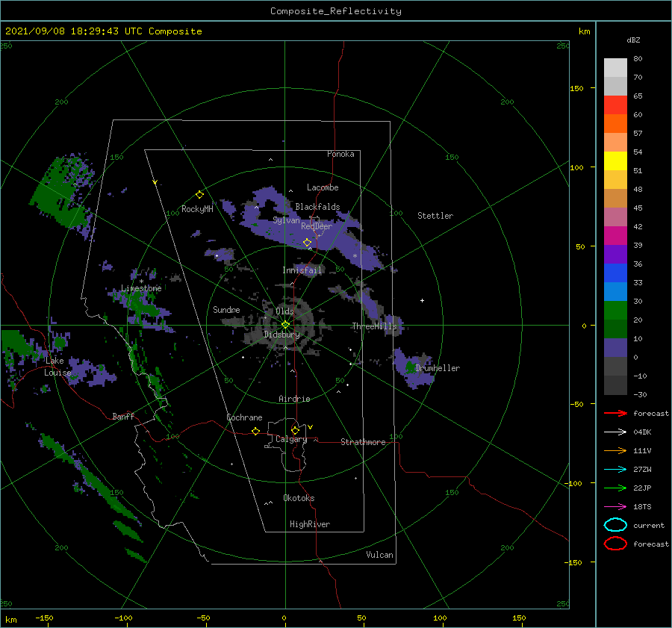The width and height of the screenshot is (672, 628).
Task: Click the RockyMH label
Action: [197, 209]
